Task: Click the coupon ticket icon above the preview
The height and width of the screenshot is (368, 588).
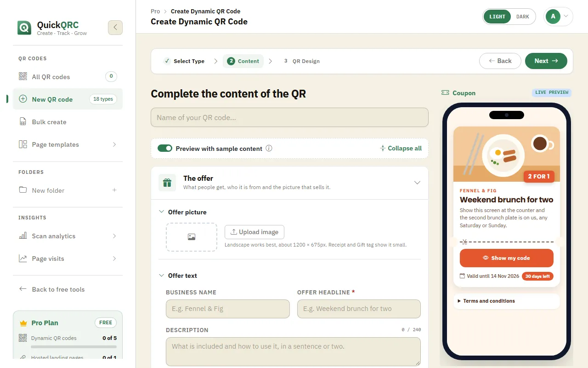Action: point(445,93)
